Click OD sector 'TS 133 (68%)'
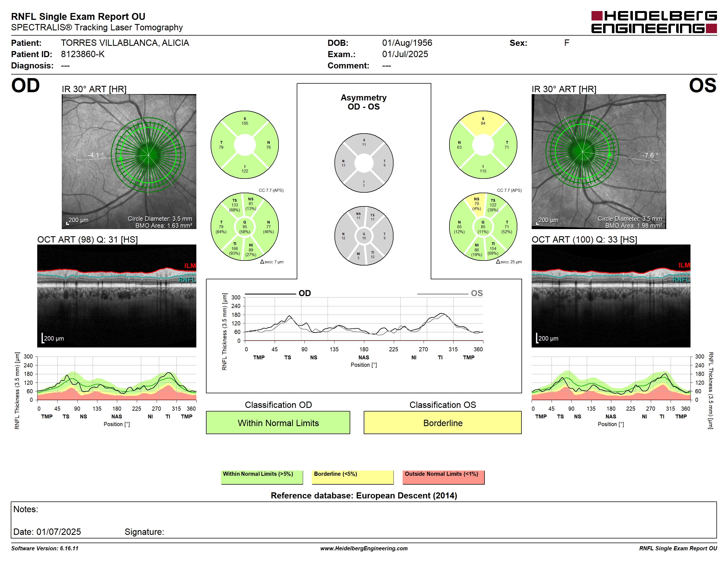 pos(235,205)
